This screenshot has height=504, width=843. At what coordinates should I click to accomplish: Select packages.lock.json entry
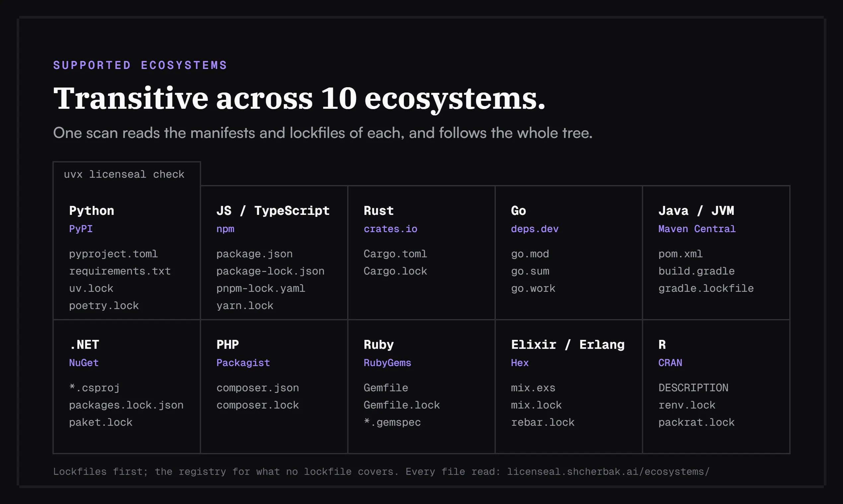[126, 405]
